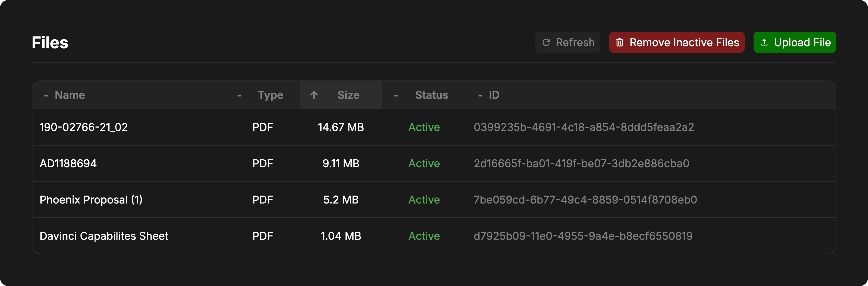
Task: Click ID starting with 2d16665f
Action: click(x=581, y=164)
